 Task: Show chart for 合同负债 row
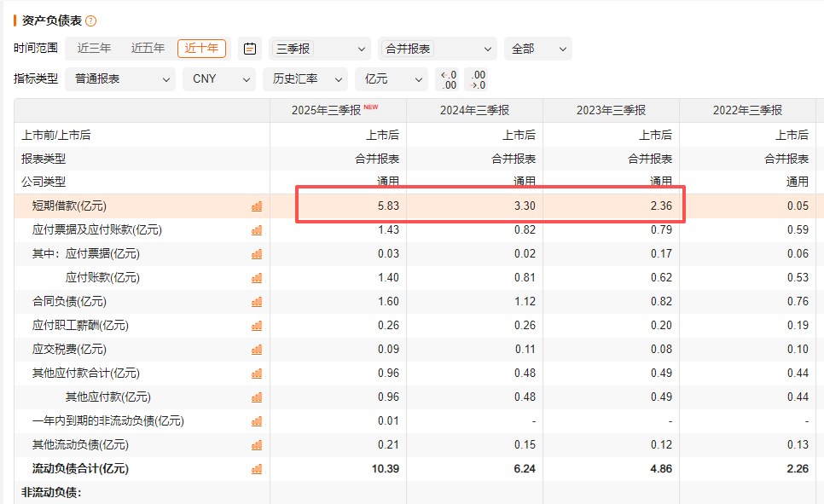click(x=257, y=302)
